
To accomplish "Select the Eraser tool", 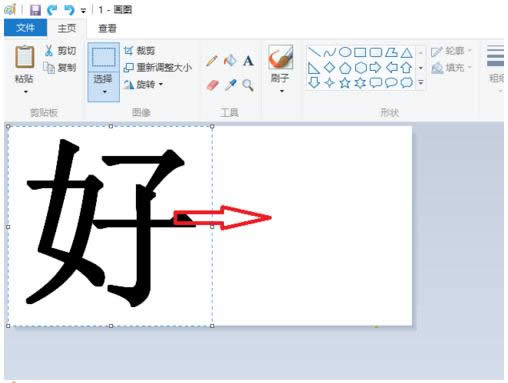I will (212, 85).
